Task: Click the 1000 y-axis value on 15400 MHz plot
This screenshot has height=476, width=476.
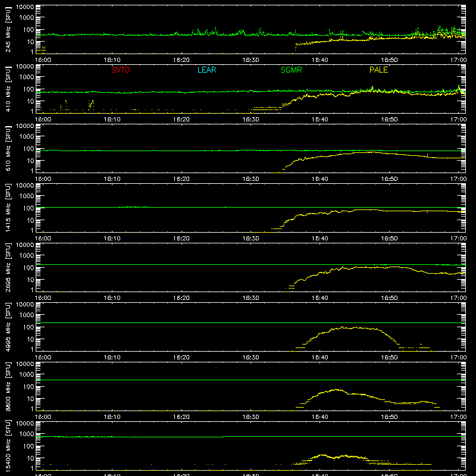Action: coord(27,434)
